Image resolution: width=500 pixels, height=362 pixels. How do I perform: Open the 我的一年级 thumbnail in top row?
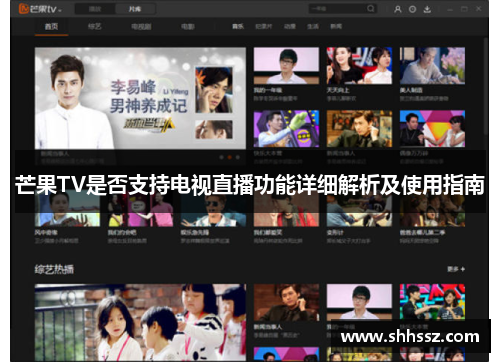(286, 66)
